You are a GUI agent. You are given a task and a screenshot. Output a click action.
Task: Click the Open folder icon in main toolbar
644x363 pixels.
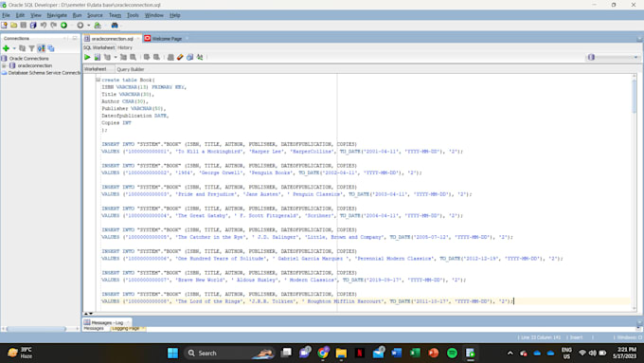point(14,26)
